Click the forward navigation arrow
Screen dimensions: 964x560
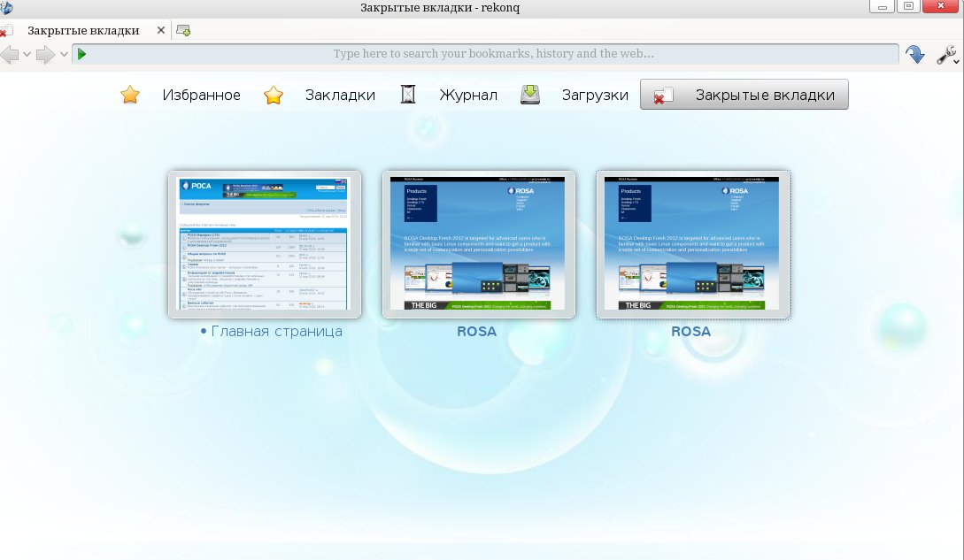pyautogui.click(x=45, y=55)
